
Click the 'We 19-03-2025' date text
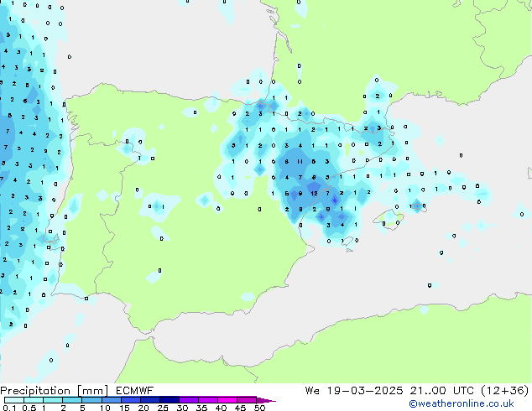click(x=354, y=391)
